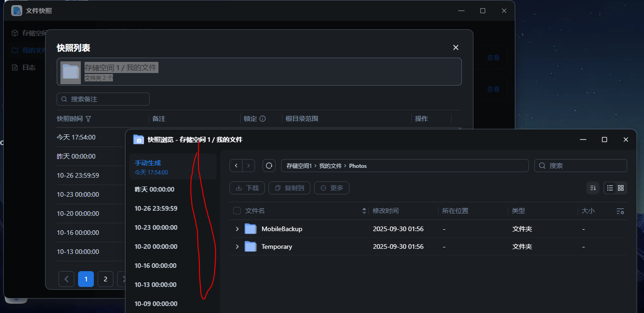
Task: Click the 根目录范围 column header
Action: [302, 119]
